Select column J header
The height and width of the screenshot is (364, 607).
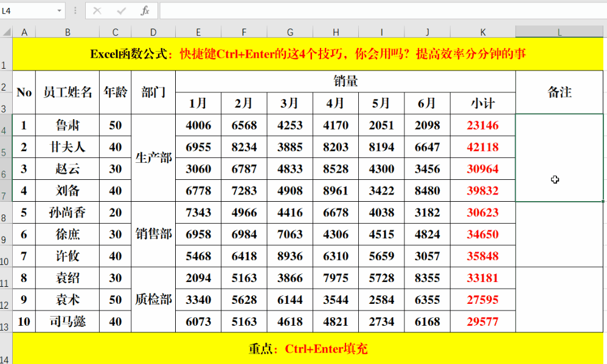coord(428,32)
